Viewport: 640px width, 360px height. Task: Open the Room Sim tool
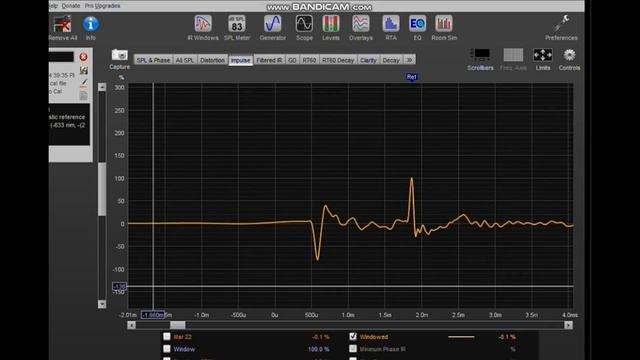[444, 24]
